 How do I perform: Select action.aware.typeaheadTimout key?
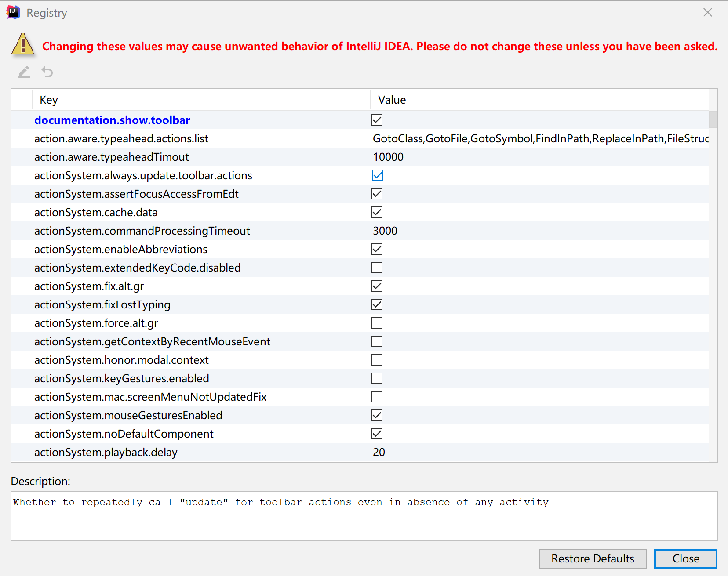(112, 157)
